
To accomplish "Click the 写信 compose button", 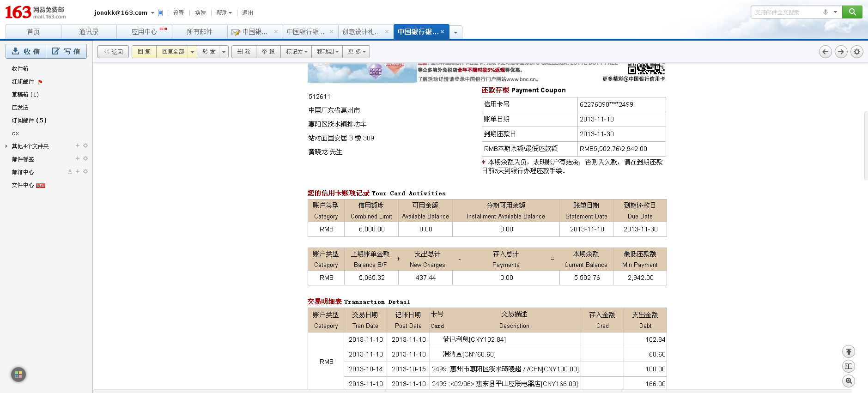I will tap(66, 51).
